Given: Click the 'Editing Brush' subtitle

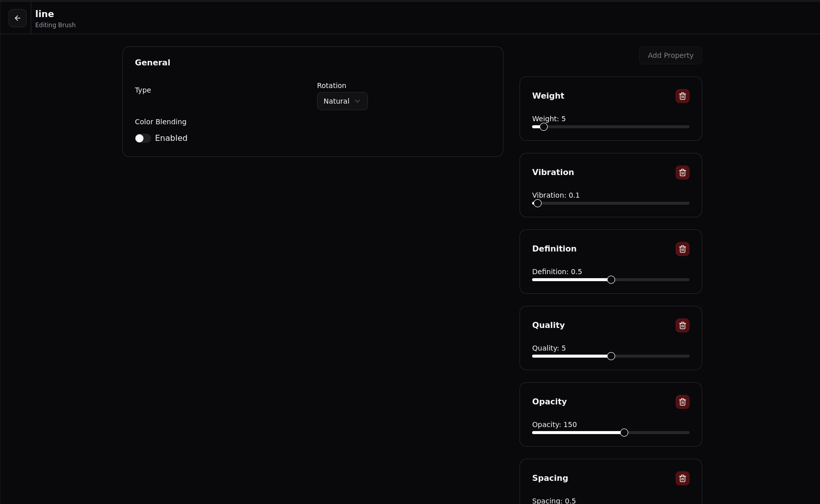Looking at the screenshot, I should point(55,25).
